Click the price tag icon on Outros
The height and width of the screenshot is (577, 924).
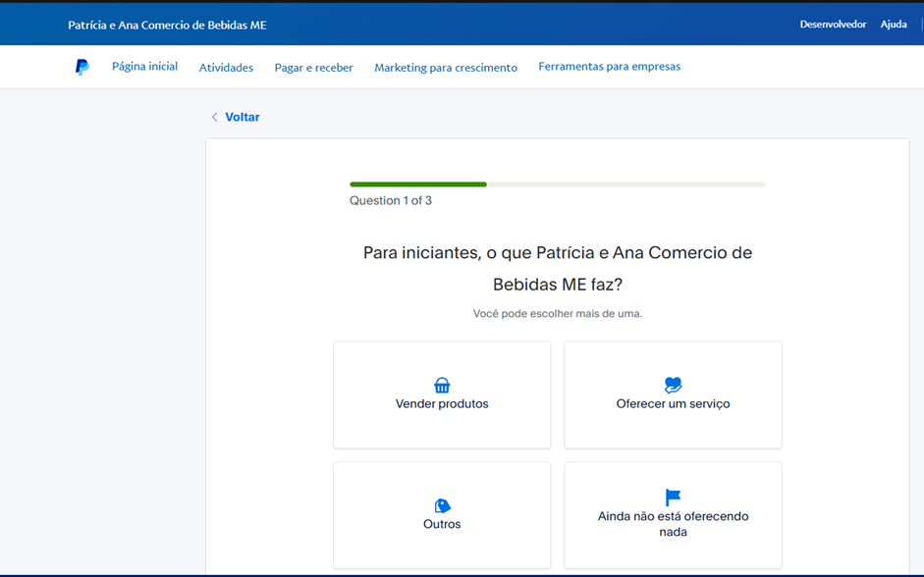click(442, 505)
